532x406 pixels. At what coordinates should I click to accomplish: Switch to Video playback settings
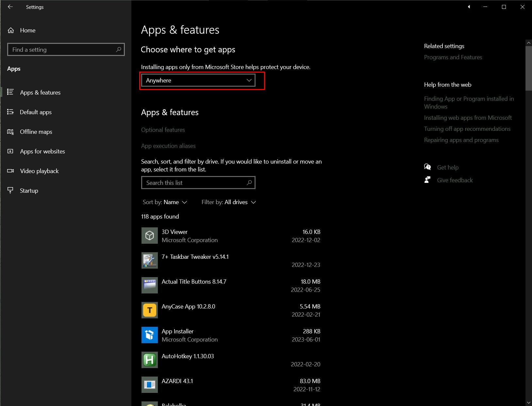[x=39, y=171]
